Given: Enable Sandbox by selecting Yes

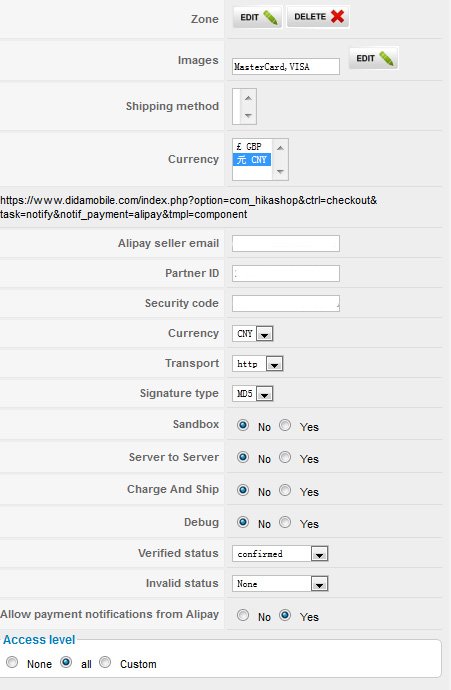Looking at the screenshot, I should 285,425.
